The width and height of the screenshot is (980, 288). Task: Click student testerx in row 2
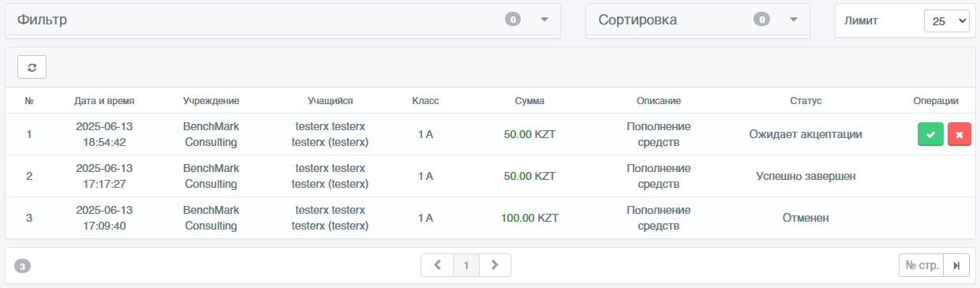(x=330, y=176)
